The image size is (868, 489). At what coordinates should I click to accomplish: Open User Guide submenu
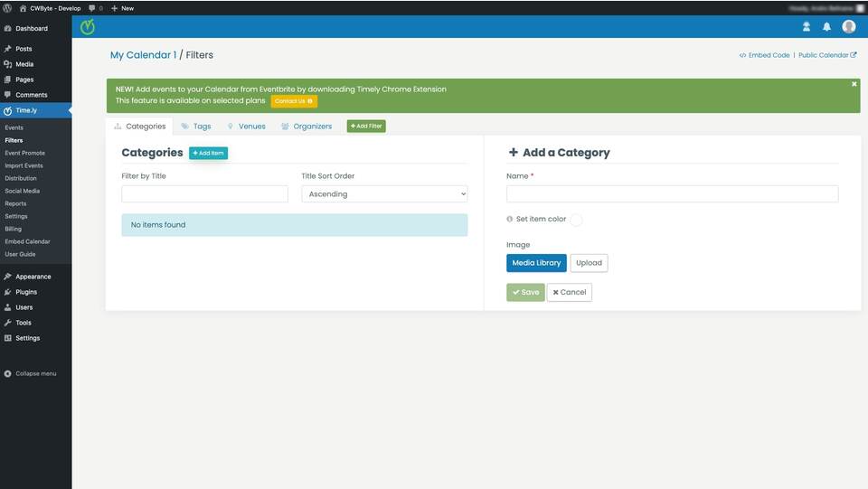[20, 255]
